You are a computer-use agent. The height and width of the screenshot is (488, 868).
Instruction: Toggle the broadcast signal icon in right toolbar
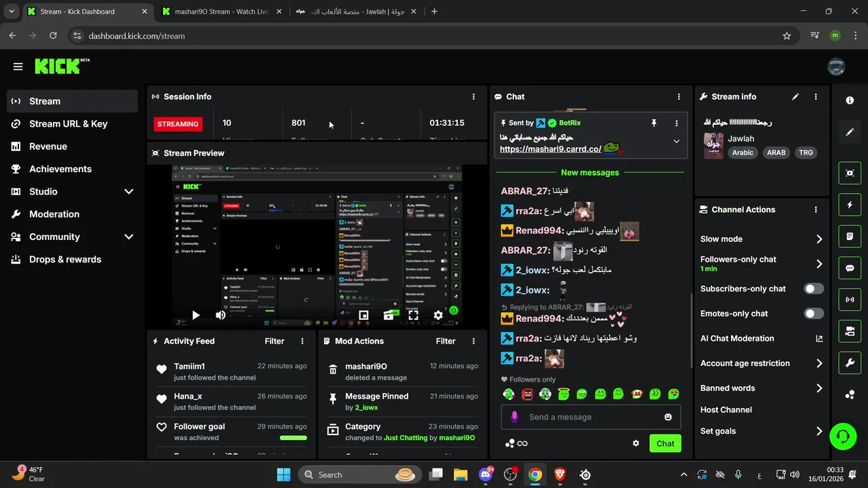(x=850, y=300)
